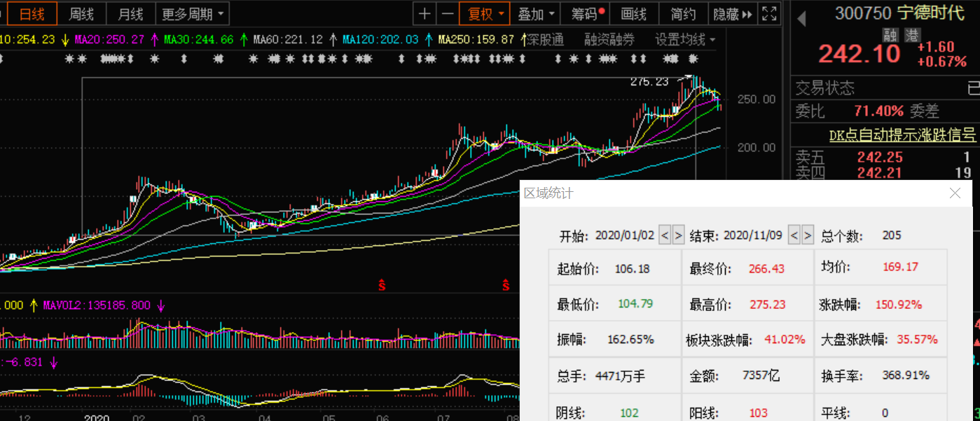Screen dimensions: 980x421
Task: Click the MA60:221.12 indicator label
Action: (x=287, y=40)
